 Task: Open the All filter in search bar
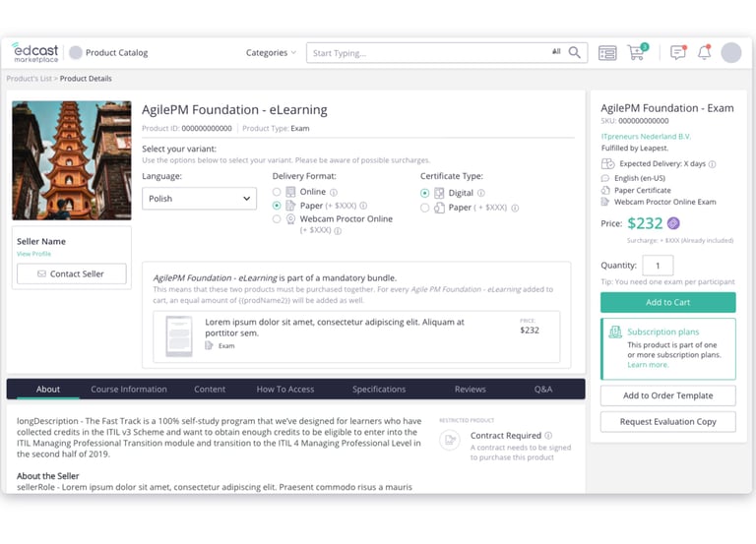coord(556,51)
